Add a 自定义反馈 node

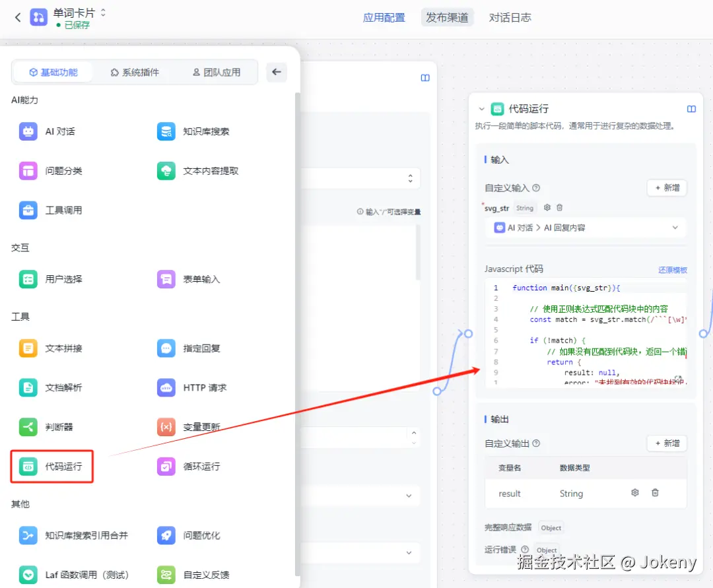click(x=193, y=575)
